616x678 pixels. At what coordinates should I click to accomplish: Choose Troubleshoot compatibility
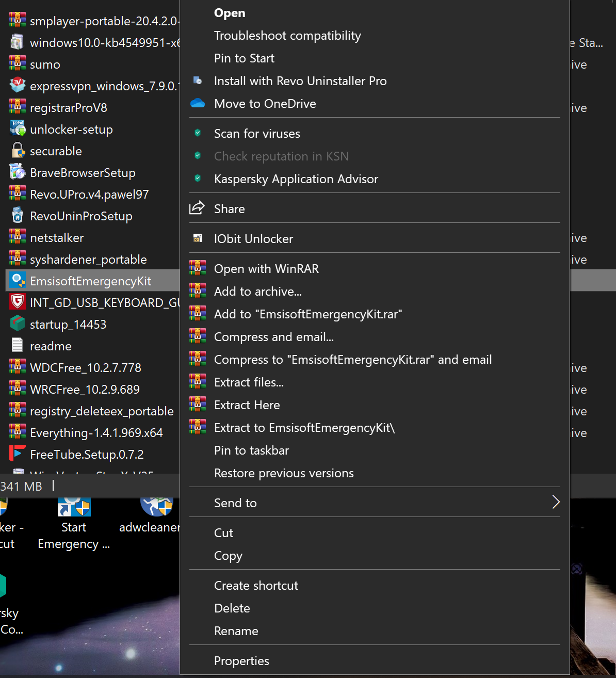point(287,36)
